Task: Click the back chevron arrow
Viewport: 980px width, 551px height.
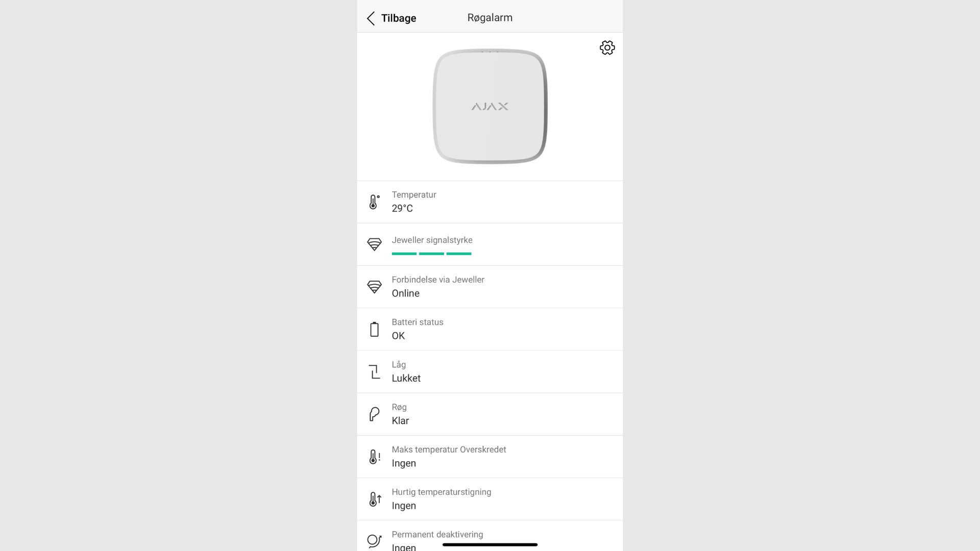Action: (x=371, y=18)
